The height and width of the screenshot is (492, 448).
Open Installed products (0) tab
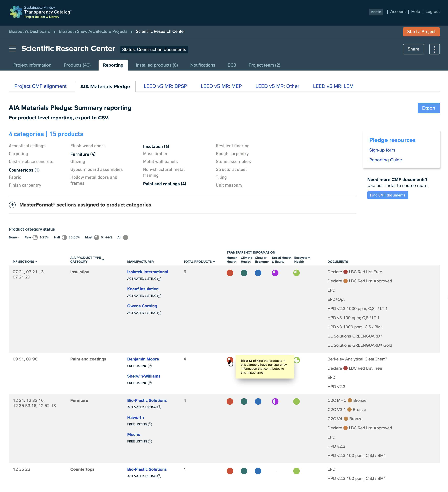157,65
